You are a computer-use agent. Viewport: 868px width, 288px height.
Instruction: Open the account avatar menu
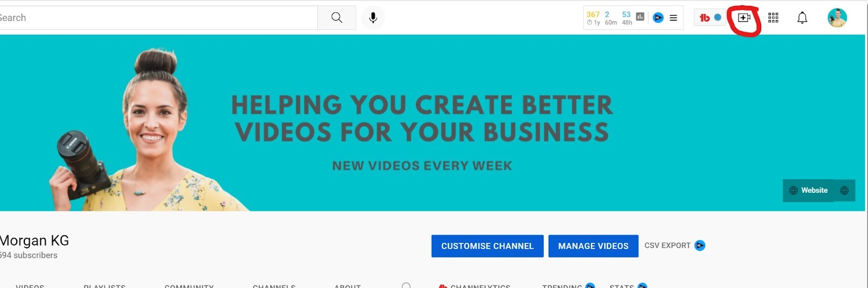[837, 18]
